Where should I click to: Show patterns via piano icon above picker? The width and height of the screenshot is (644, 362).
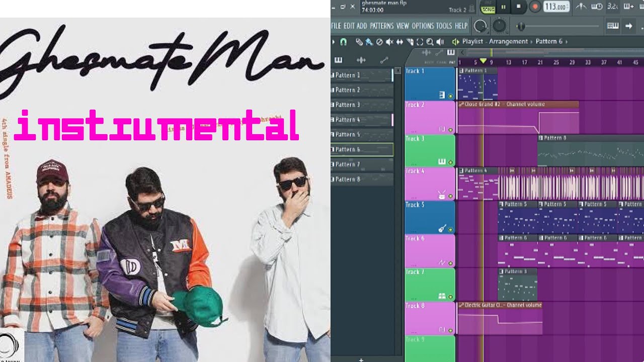point(338,60)
